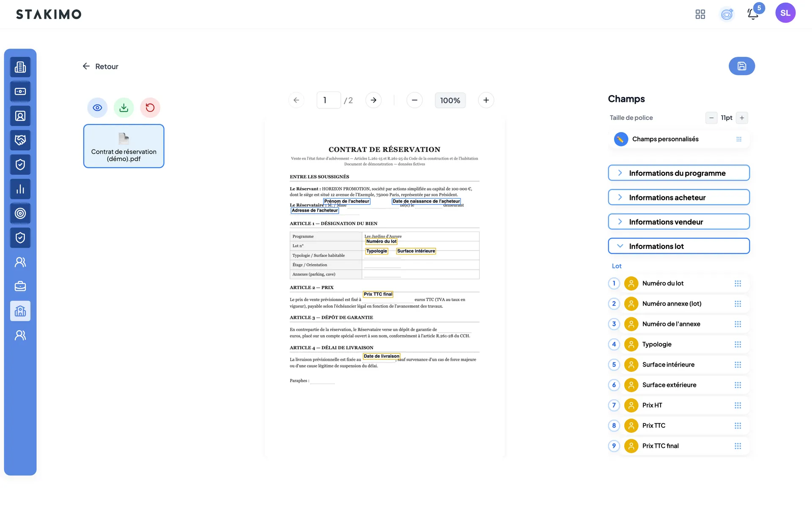The width and height of the screenshot is (812, 508).
Task: Open notifications bell with 5 badge
Action: tap(753, 14)
